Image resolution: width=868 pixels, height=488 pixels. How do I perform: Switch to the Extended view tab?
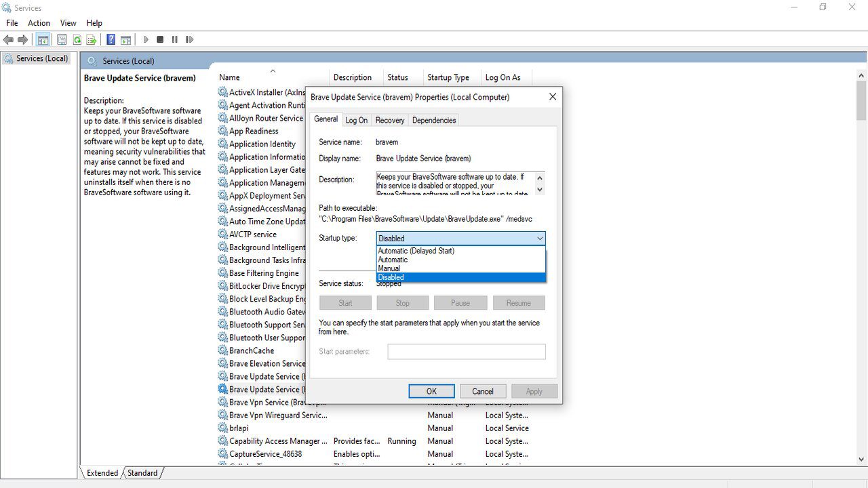point(102,473)
